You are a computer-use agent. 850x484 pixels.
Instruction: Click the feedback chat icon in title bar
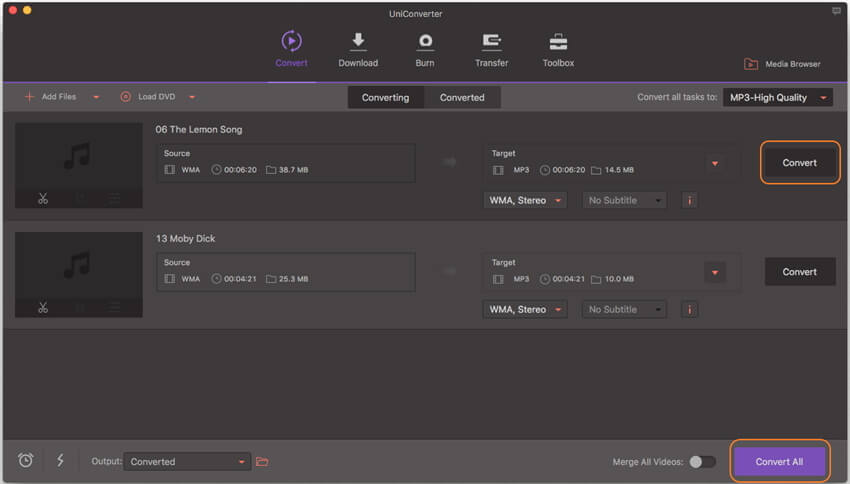[x=836, y=11]
